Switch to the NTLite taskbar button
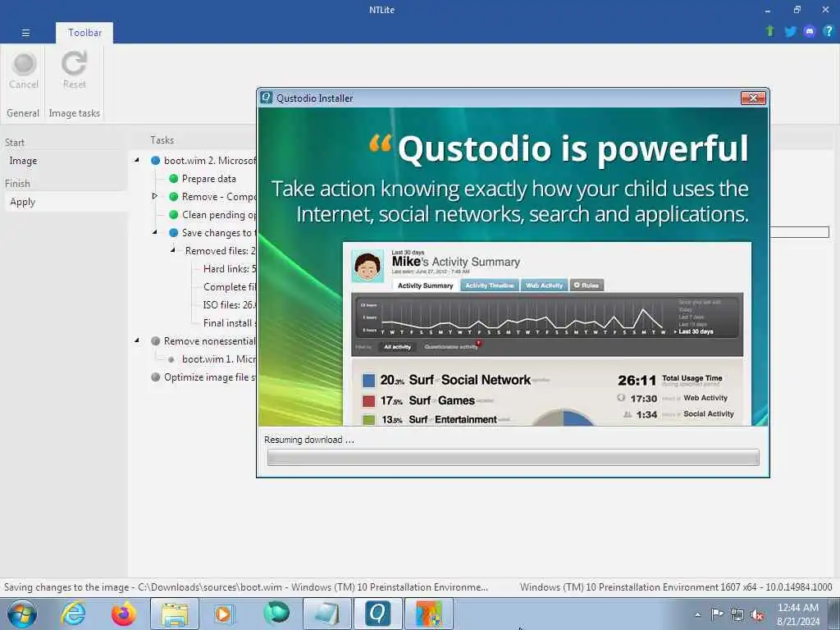Screen dimensions: 840x630 point(428,614)
